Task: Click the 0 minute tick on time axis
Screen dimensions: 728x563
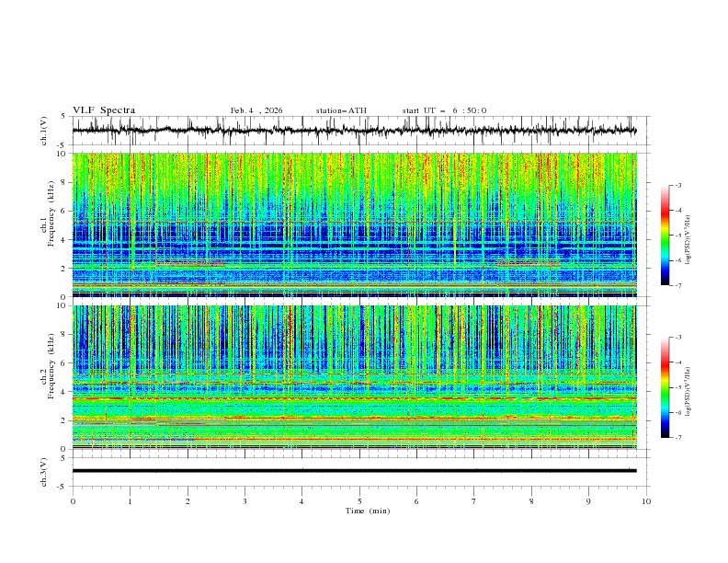Action: tap(73, 501)
